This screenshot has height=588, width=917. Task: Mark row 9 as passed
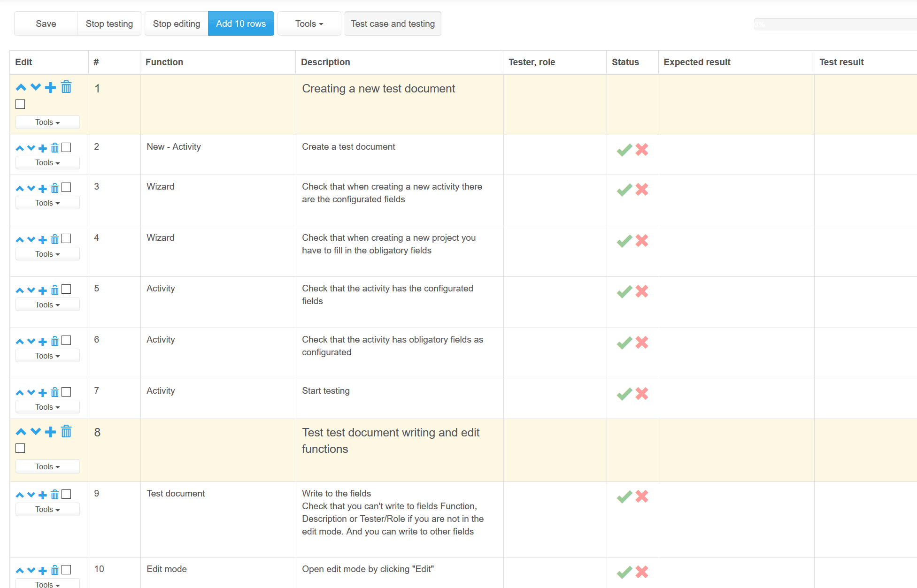coord(624,496)
